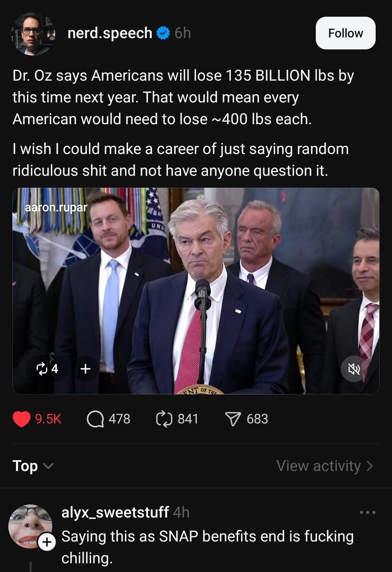
Task: Follow nerd.speech account
Action: tap(346, 33)
